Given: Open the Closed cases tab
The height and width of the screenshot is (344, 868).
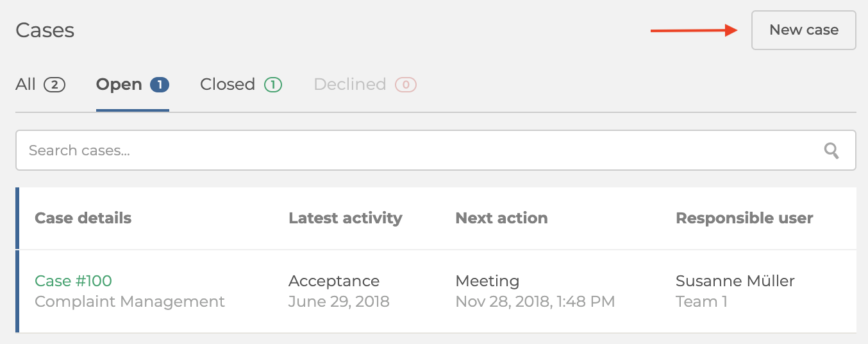Looking at the screenshot, I should point(241,85).
